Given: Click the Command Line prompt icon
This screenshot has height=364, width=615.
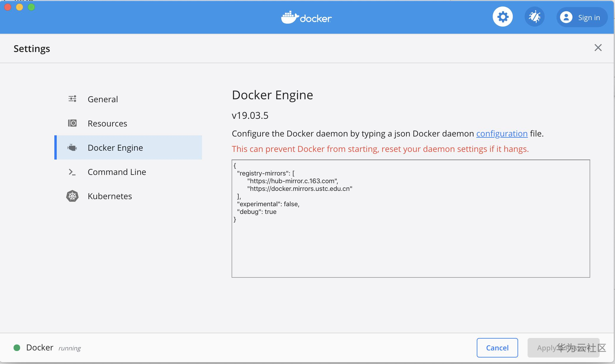Looking at the screenshot, I should click(x=72, y=172).
